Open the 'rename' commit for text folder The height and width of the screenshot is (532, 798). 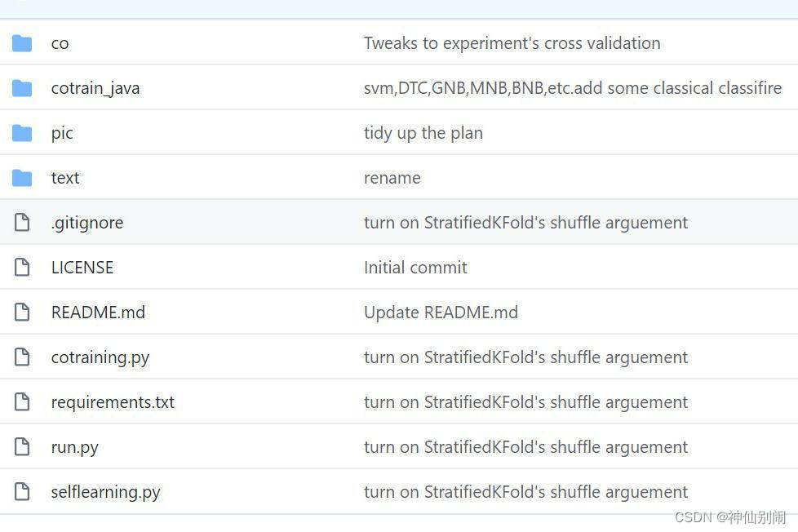[x=392, y=178]
